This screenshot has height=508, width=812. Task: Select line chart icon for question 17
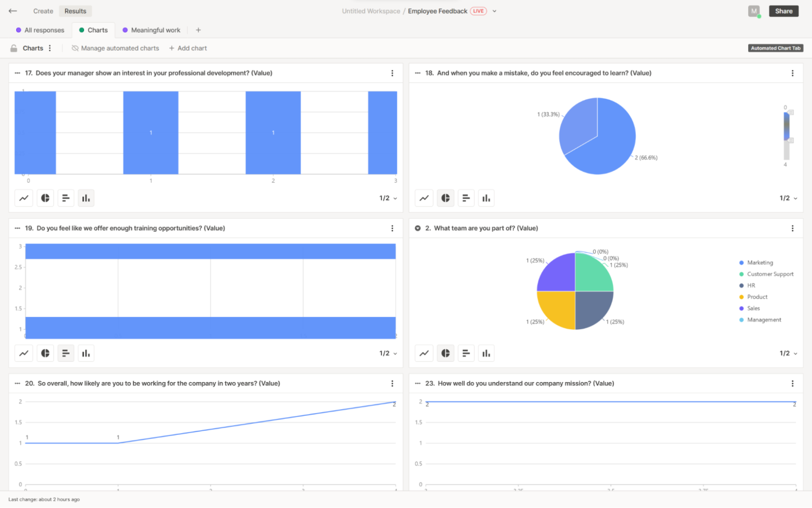click(x=24, y=198)
